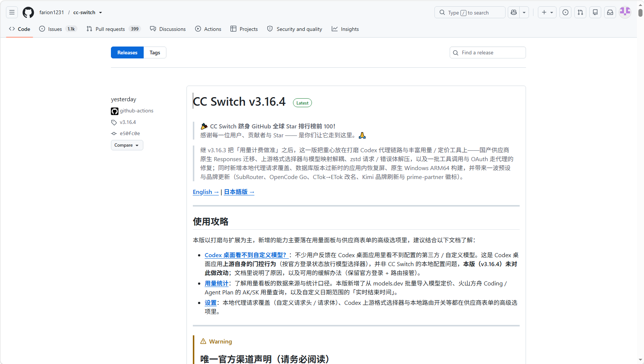Open your repositories header icon
The height and width of the screenshot is (364, 644).
(x=595, y=12)
